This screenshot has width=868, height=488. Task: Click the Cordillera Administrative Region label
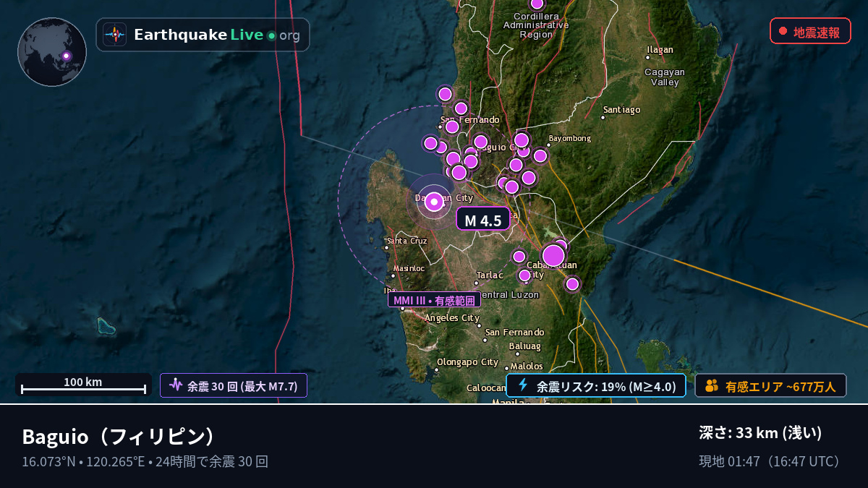[x=536, y=25]
